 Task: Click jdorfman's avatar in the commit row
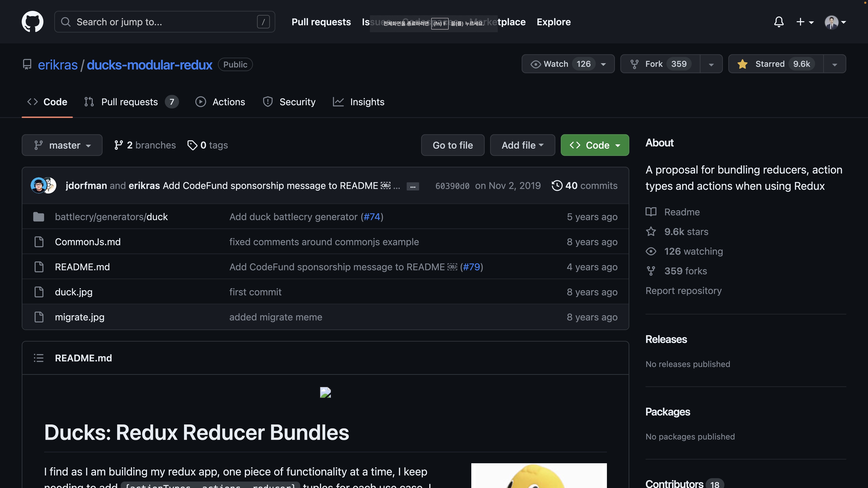(x=38, y=186)
